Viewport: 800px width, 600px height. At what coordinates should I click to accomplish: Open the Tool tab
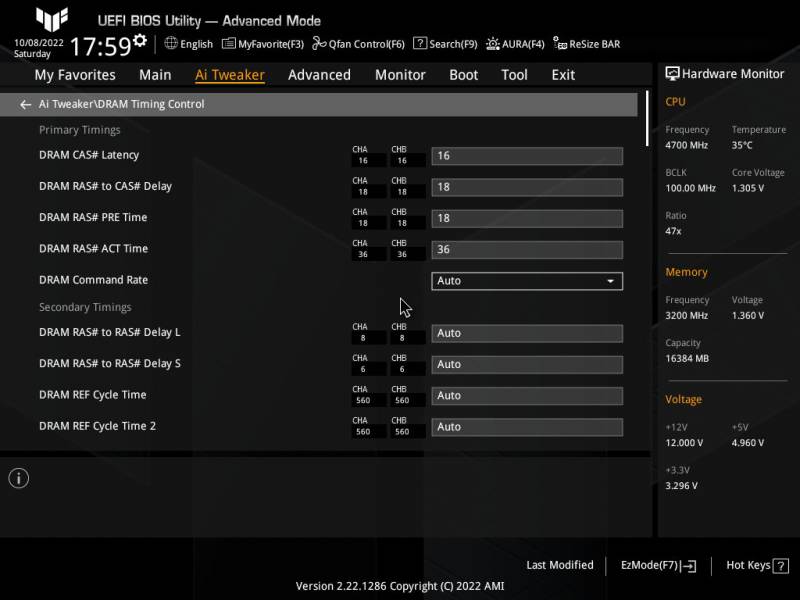514,75
